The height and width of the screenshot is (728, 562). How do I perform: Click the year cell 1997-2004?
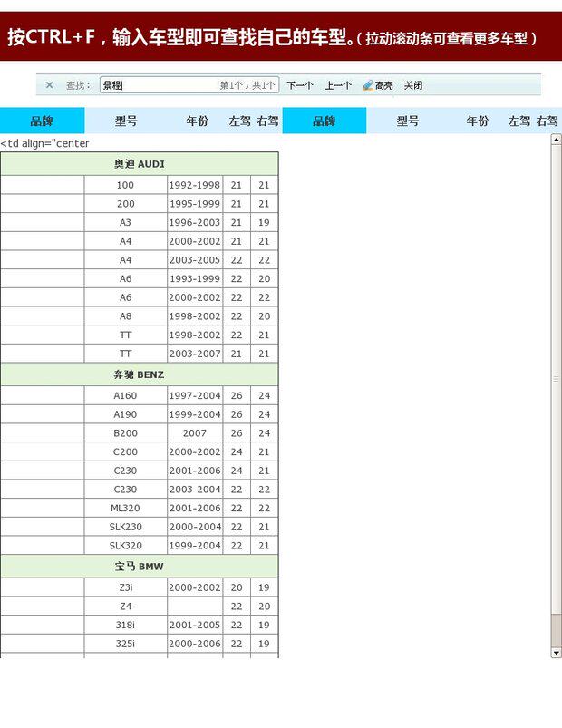coord(195,395)
